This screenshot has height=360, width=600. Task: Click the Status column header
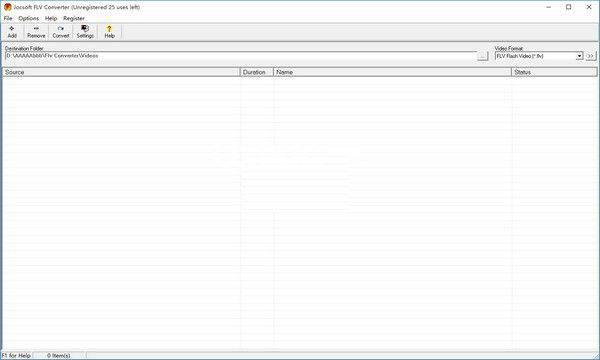click(x=554, y=72)
